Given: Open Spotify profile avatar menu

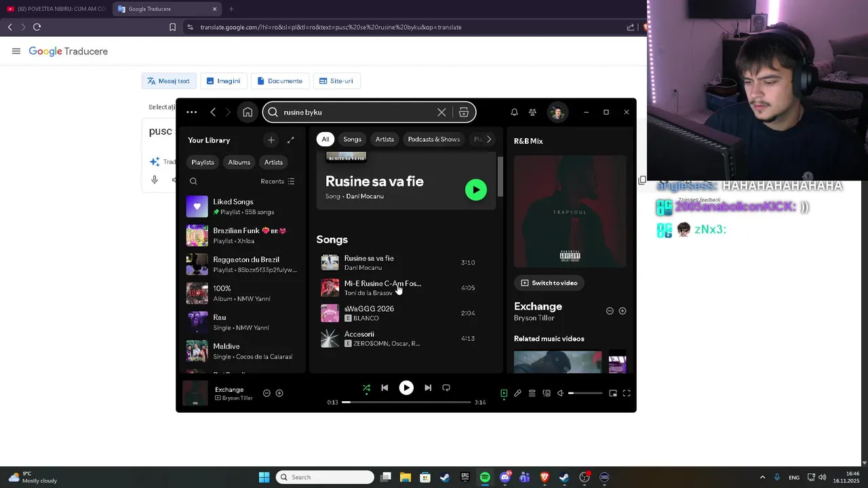Looking at the screenshot, I should pyautogui.click(x=557, y=113).
